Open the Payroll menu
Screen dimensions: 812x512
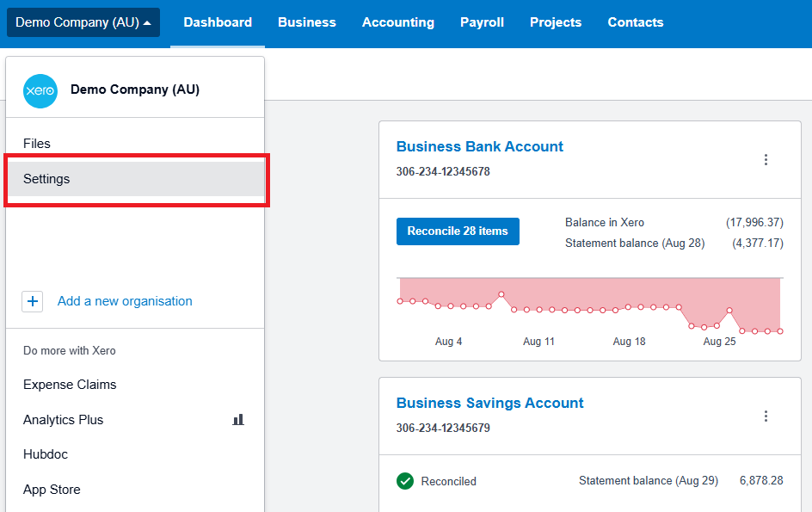(482, 22)
